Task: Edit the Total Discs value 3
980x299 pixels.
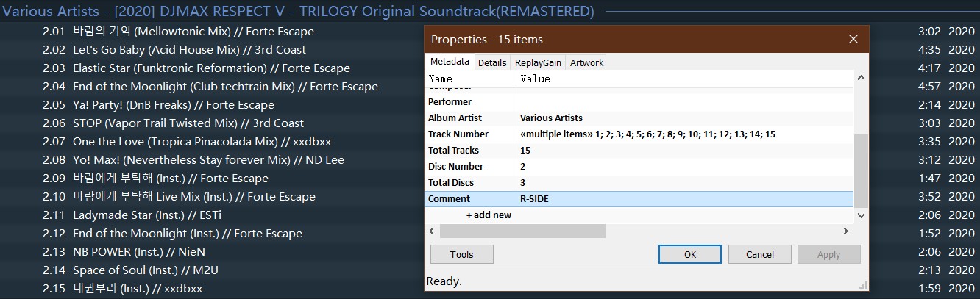Action: [522, 182]
